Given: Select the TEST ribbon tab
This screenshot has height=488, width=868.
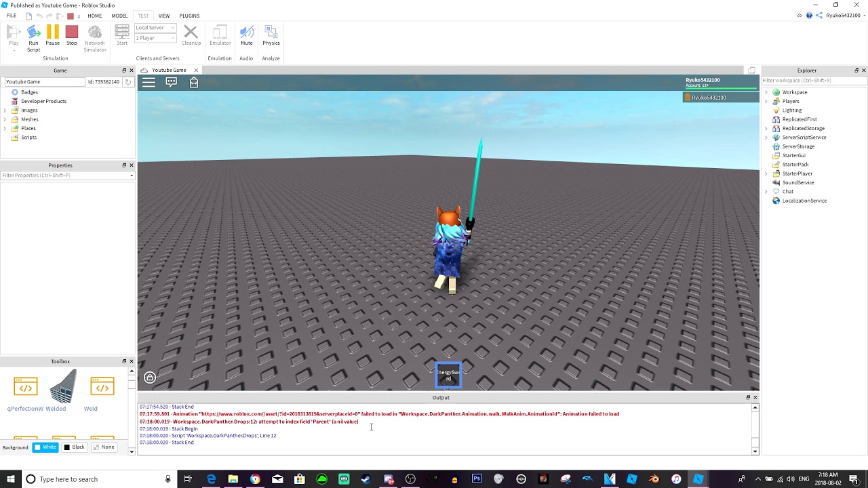Looking at the screenshot, I should 143,16.
